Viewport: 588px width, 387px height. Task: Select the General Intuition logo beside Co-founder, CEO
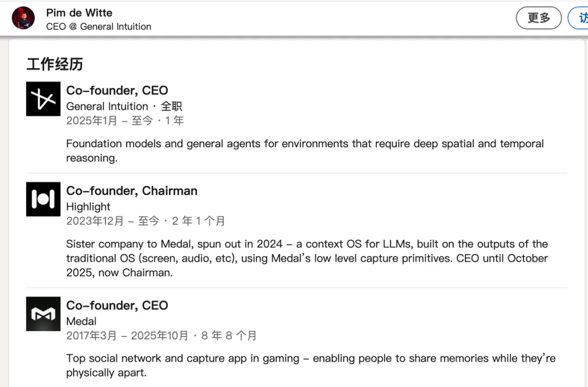click(x=43, y=99)
